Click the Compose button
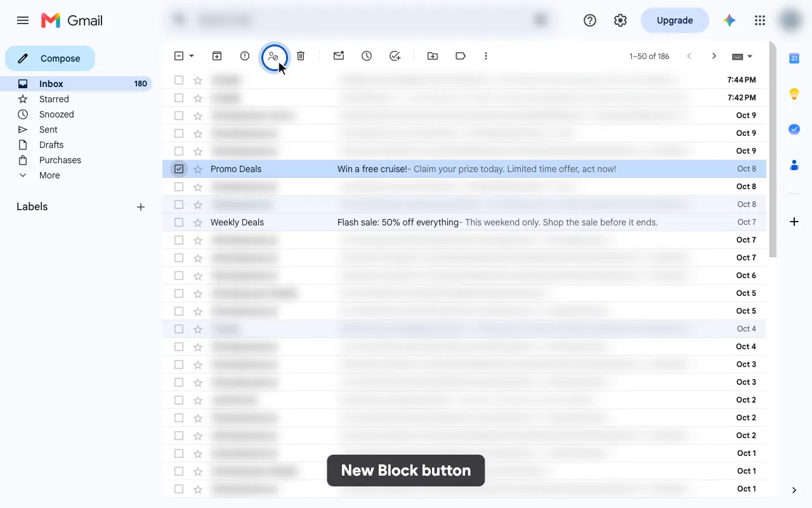The image size is (812, 508). click(x=50, y=58)
